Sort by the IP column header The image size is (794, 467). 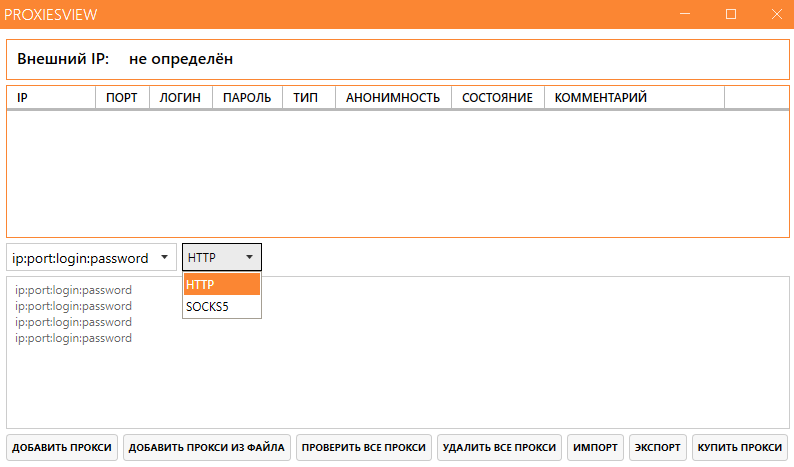coord(51,97)
